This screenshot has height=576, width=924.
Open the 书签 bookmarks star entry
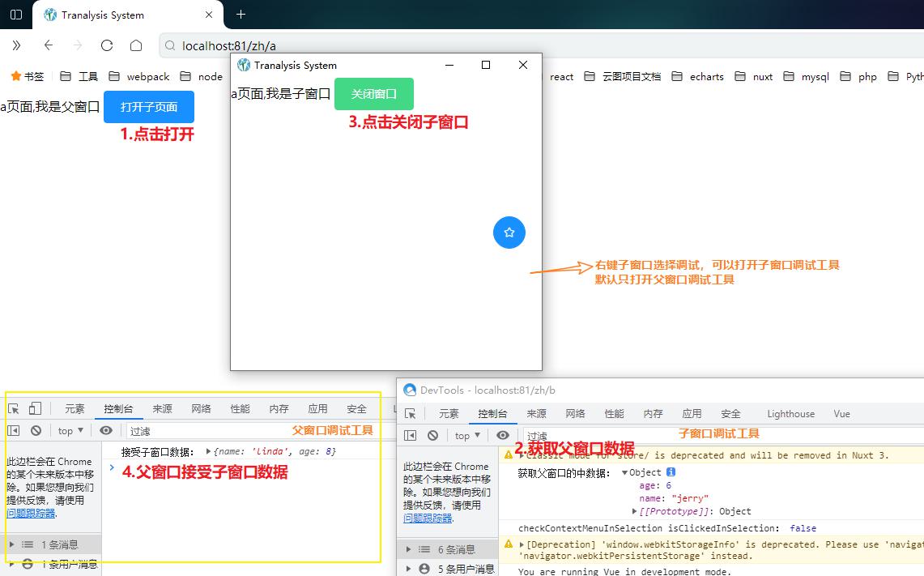(x=27, y=77)
